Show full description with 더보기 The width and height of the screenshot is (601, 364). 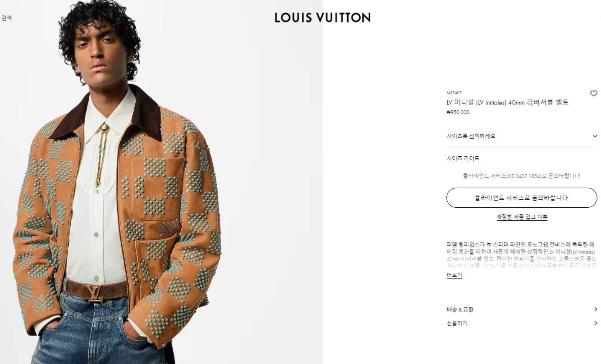pyautogui.click(x=454, y=275)
